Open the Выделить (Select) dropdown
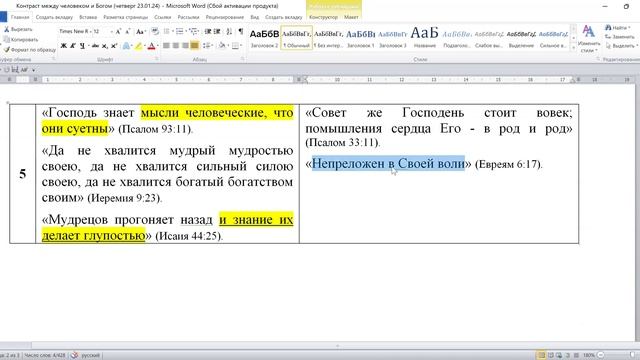Viewport: 640px width, 360px height. (x=621, y=46)
